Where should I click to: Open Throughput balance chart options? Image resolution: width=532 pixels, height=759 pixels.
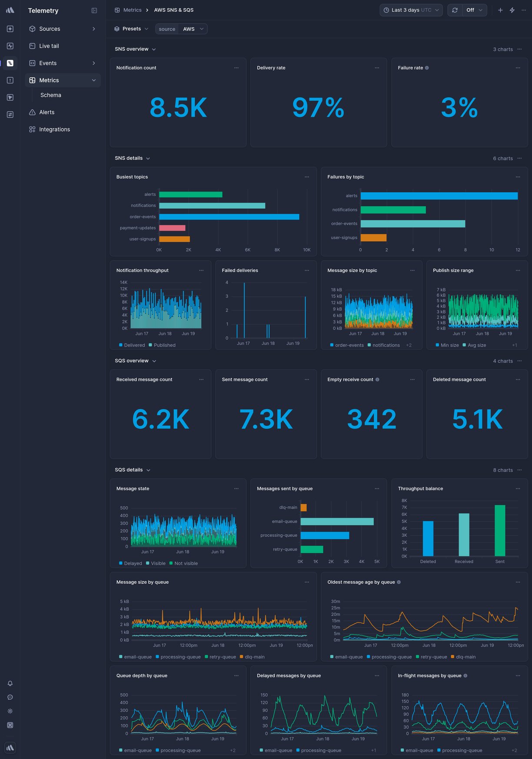click(518, 489)
